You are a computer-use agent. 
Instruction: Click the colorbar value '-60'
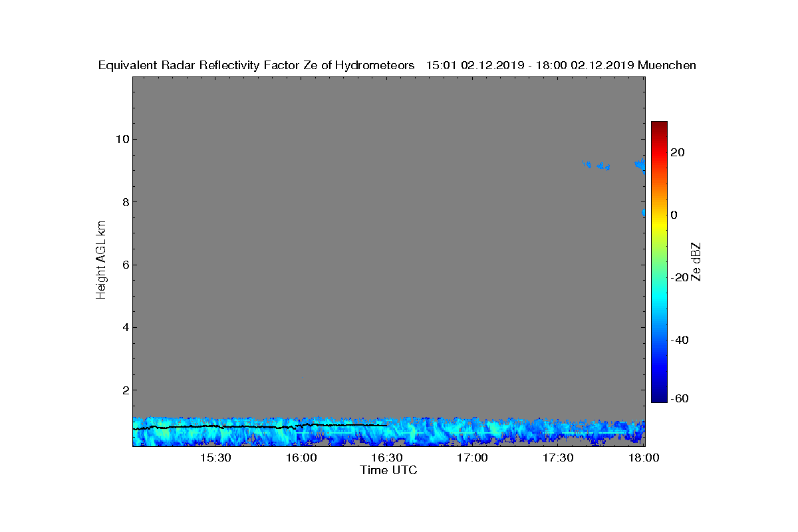(x=678, y=398)
